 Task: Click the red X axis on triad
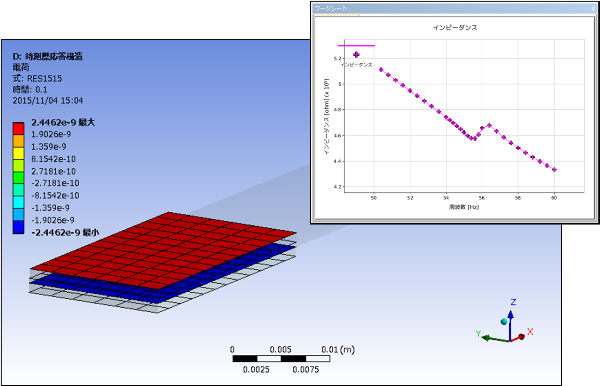click(518, 337)
